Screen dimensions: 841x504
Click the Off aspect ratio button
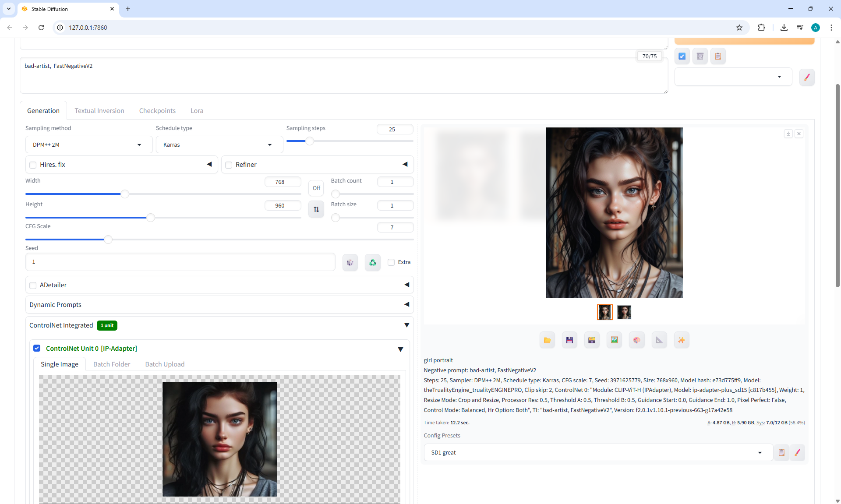316,188
